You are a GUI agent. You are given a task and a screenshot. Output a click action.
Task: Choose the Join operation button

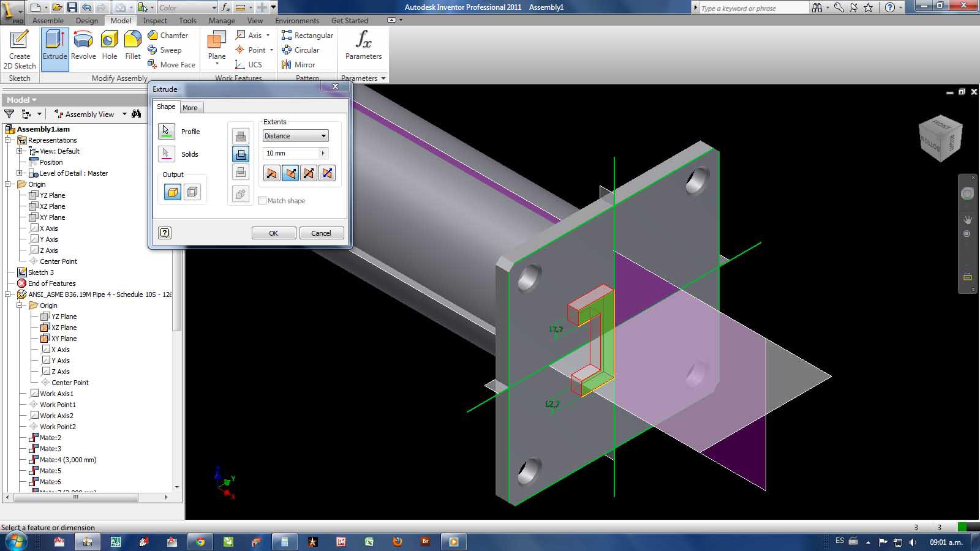click(x=241, y=136)
